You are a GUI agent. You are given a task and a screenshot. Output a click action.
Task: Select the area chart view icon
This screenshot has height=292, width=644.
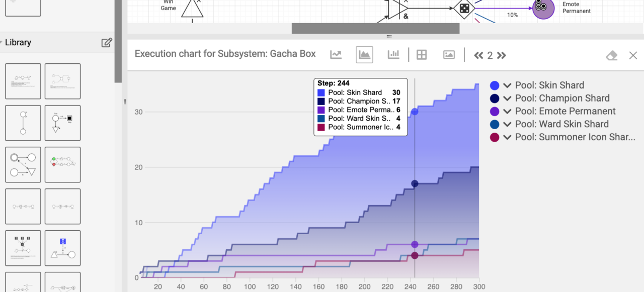tap(364, 55)
